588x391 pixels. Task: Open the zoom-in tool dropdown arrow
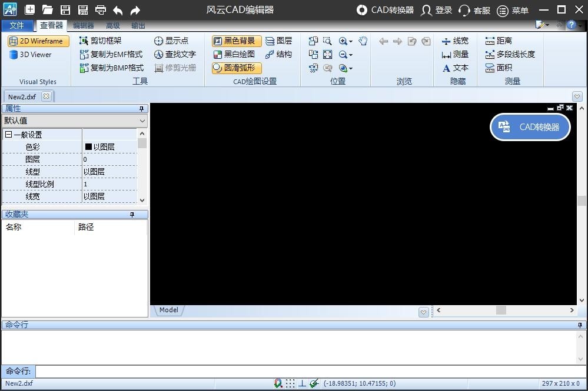coord(351,41)
